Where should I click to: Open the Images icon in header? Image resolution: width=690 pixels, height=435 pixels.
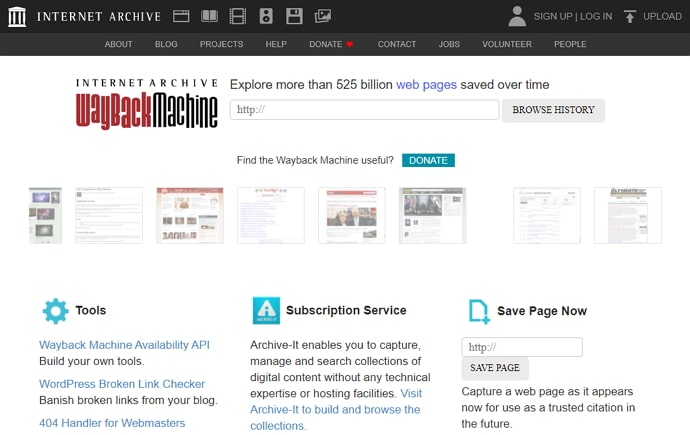click(323, 16)
